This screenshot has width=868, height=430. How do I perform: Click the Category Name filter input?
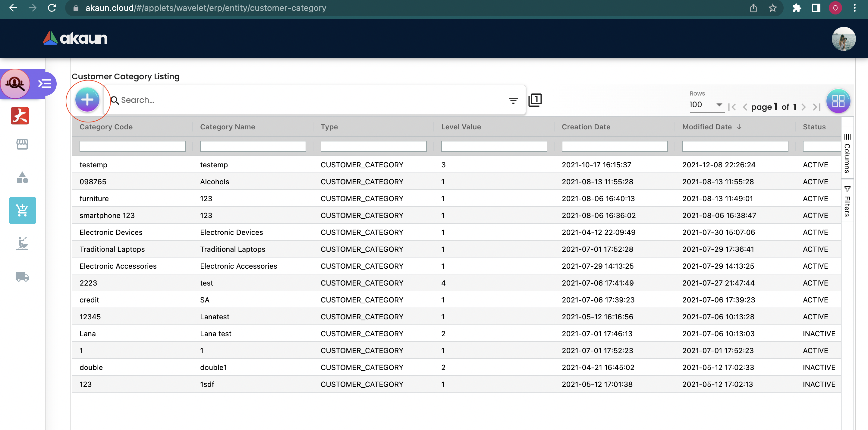pyautogui.click(x=253, y=146)
